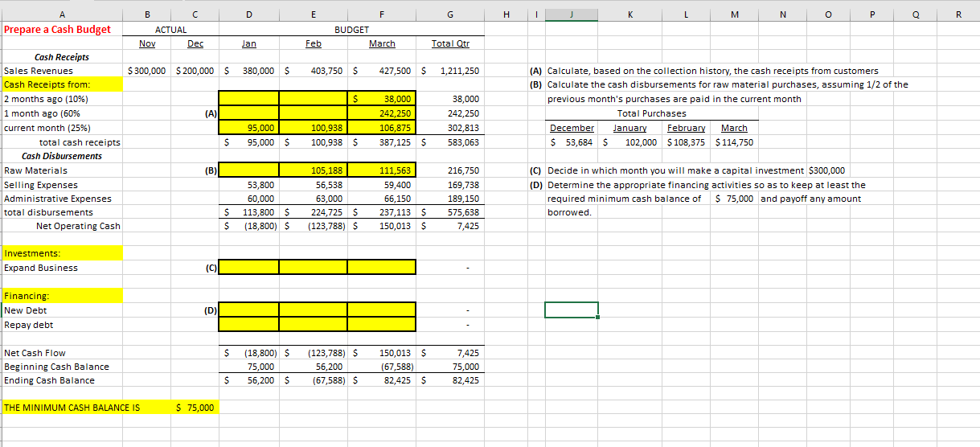980x447 pixels.
Task: Select the 56,200 February beginning balance cell
Action: click(x=314, y=367)
